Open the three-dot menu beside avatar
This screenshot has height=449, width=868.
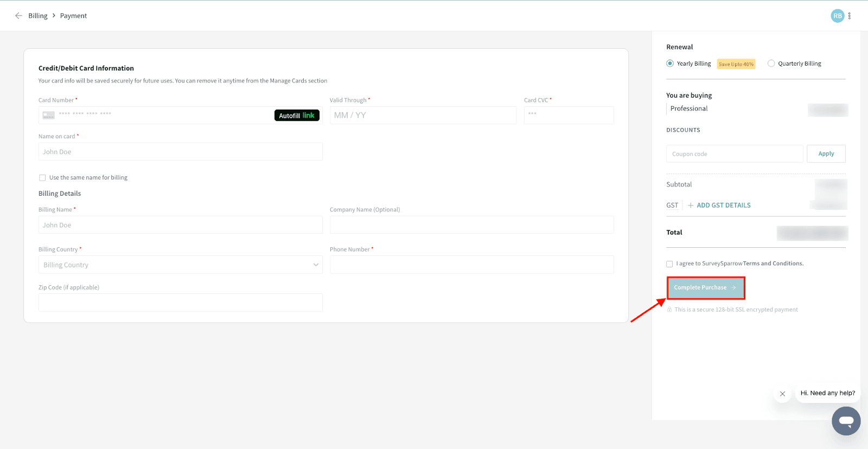point(850,16)
